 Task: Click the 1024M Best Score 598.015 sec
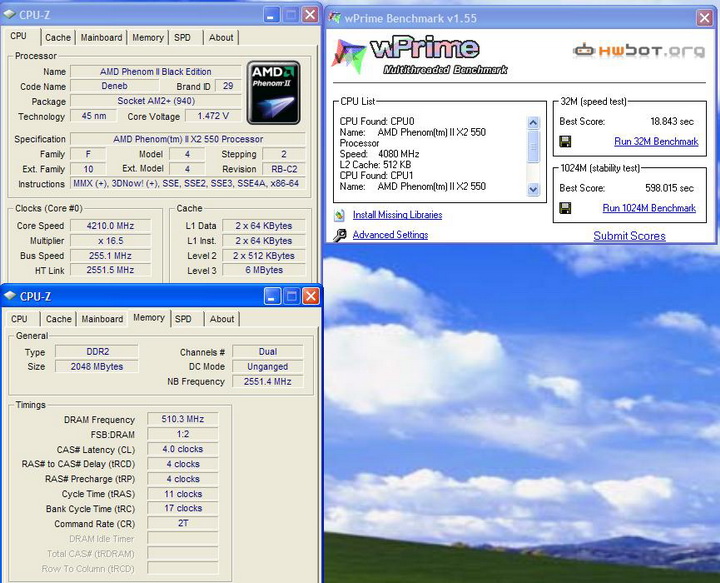669,188
